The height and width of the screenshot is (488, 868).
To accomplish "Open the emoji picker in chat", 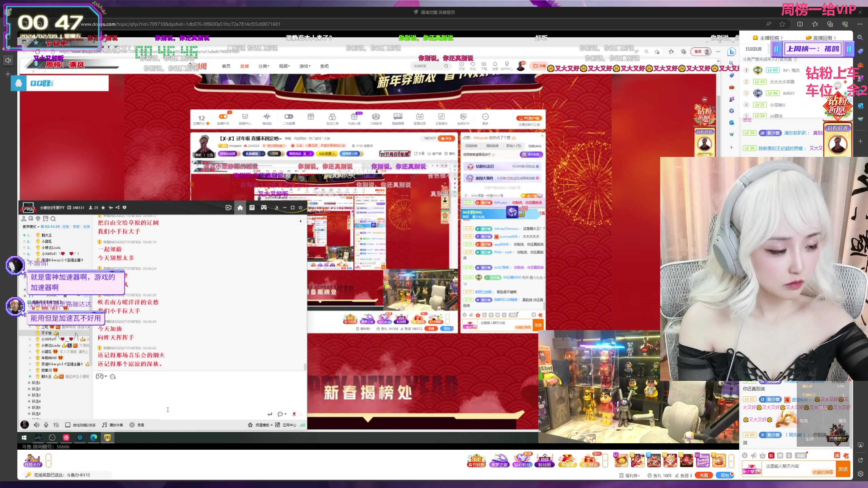I will point(745,455).
